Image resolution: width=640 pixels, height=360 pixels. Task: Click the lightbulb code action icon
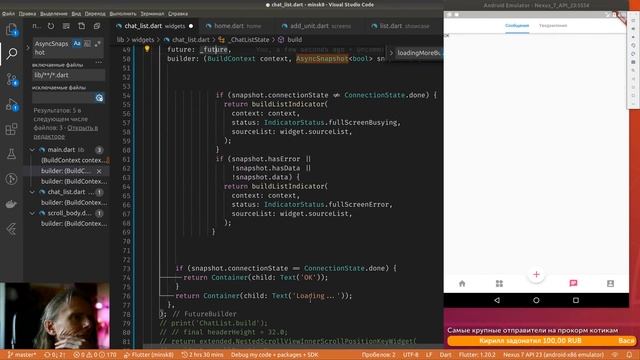pyautogui.click(x=147, y=49)
